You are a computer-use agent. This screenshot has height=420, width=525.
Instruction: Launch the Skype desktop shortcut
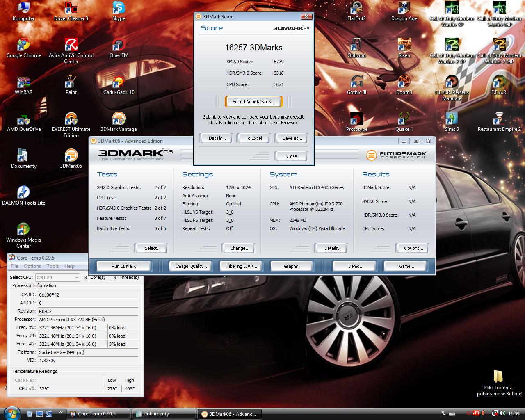(119, 11)
